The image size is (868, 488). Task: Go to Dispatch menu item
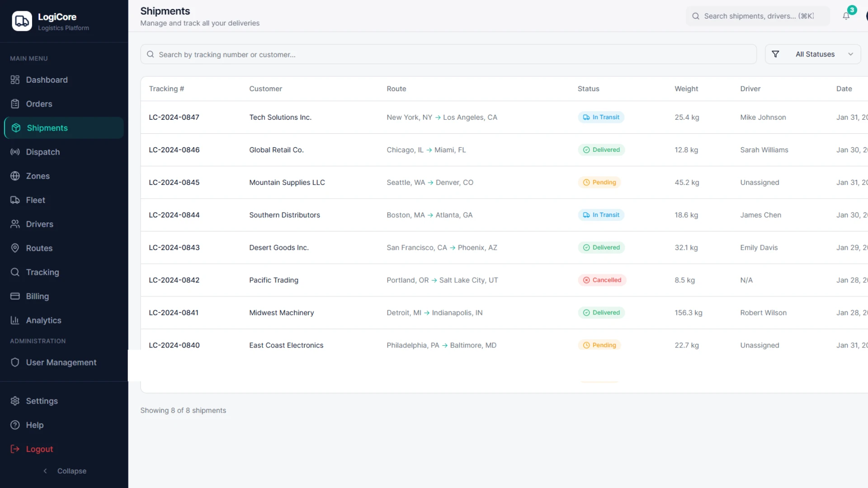[64, 152]
